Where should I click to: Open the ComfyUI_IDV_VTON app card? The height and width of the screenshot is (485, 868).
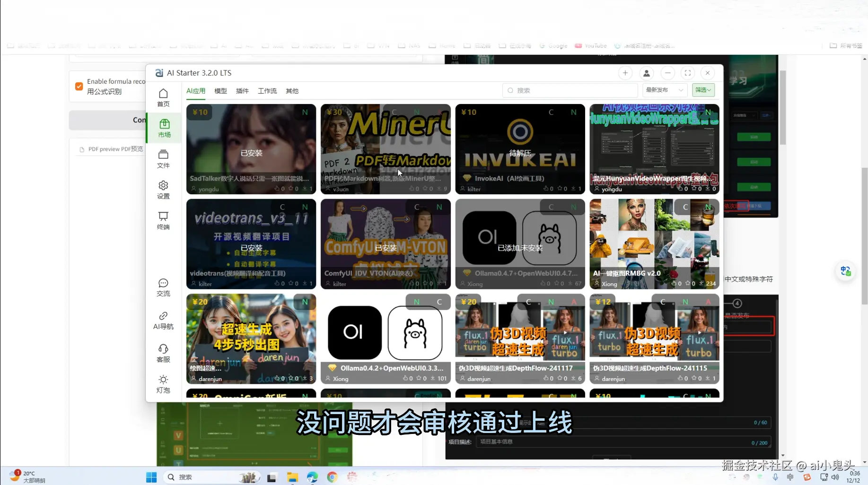coord(386,244)
